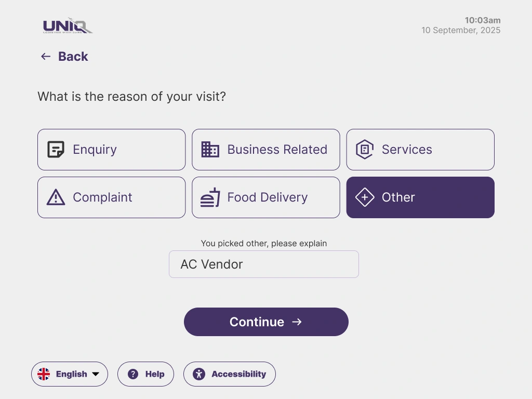The image size is (532, 399).
Task: Click the Food Delivery burger icon
Action: [210, 197]
